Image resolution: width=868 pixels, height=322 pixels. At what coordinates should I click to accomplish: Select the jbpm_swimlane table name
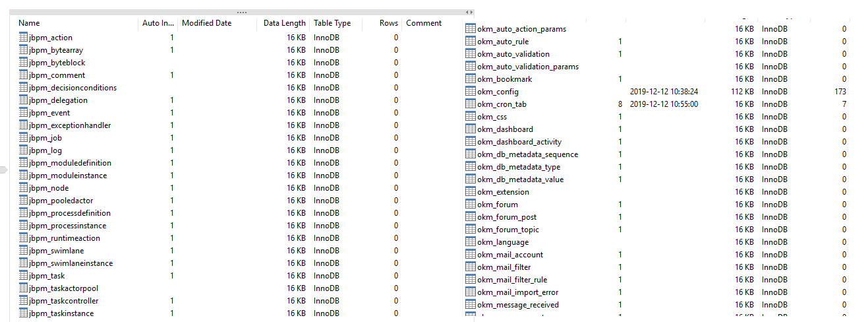click(56, 251)
